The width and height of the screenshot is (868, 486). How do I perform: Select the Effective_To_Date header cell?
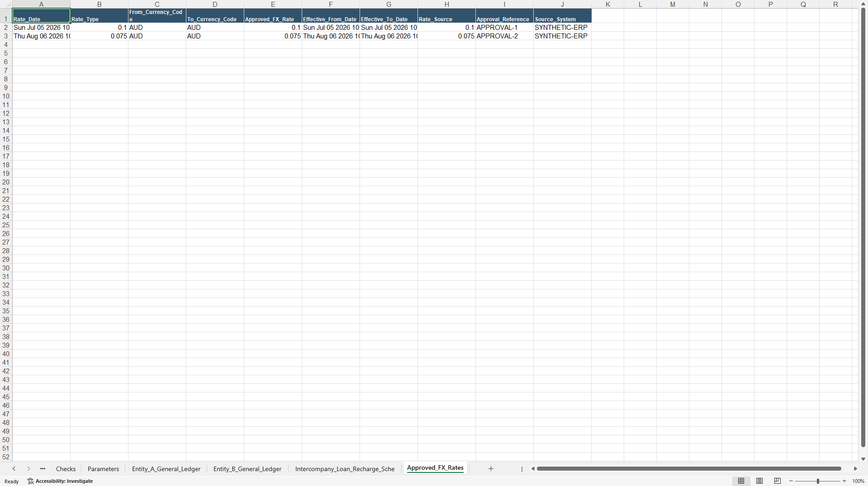pyautogui.click(x=389, y=16)
